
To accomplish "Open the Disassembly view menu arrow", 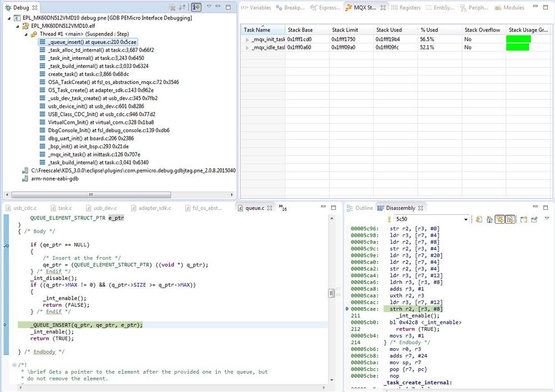I will click(547, 219).
